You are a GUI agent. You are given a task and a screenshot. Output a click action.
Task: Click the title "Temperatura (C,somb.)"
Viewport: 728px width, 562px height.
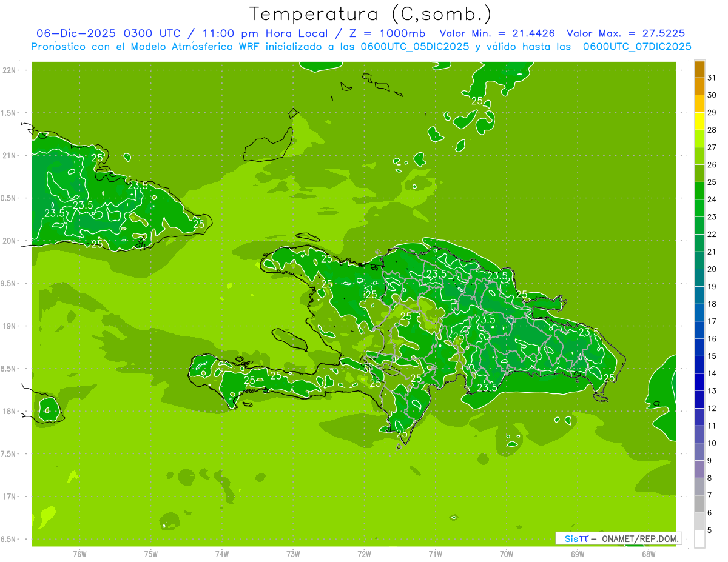pos(370,14)
